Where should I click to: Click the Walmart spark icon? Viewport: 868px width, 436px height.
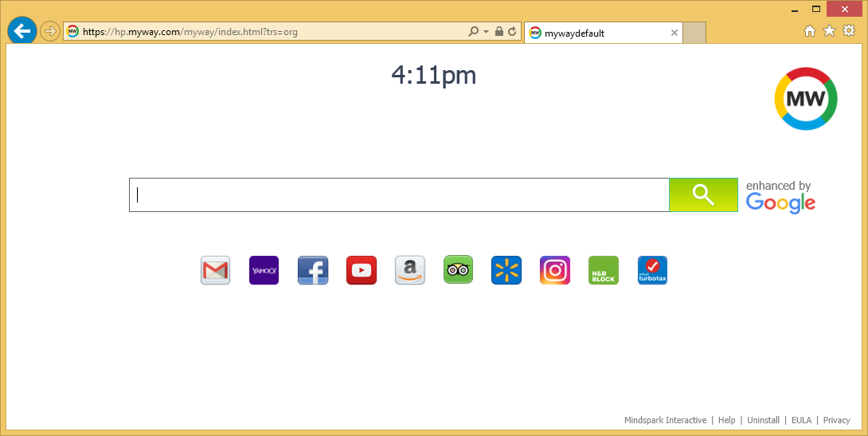506,270
